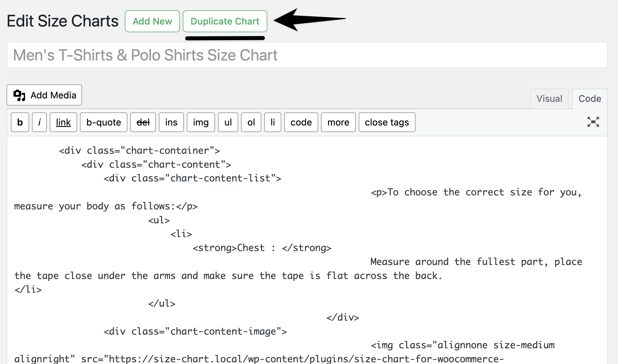
Task: Click the ol ordered list button
Action: point(251,122)
